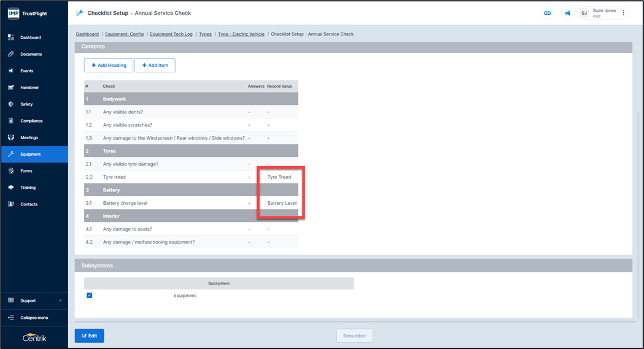The height and width of the screenshot is (349, 644).
Task: Open the Meetings menu item
Action: click(34, 137)
